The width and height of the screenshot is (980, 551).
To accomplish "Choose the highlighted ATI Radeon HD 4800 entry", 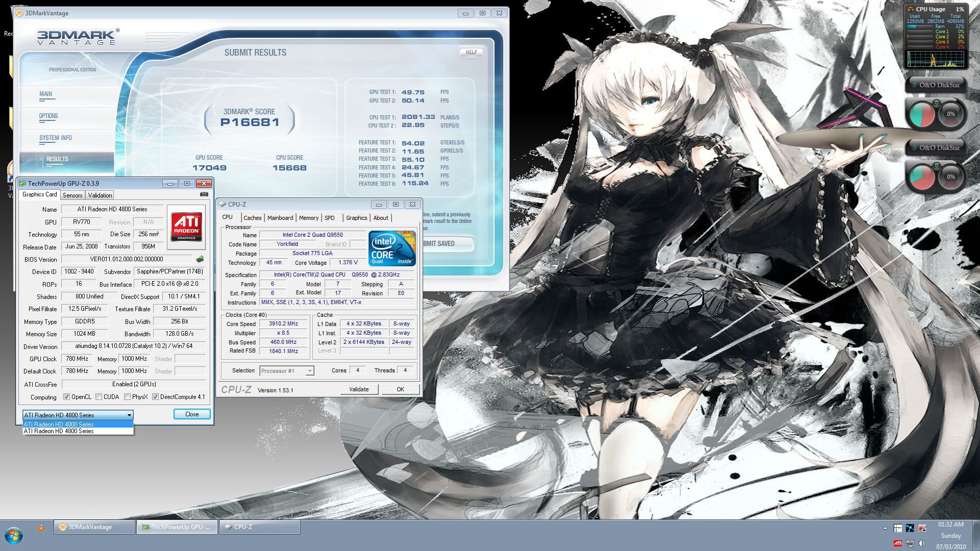I will pos(78,424).
